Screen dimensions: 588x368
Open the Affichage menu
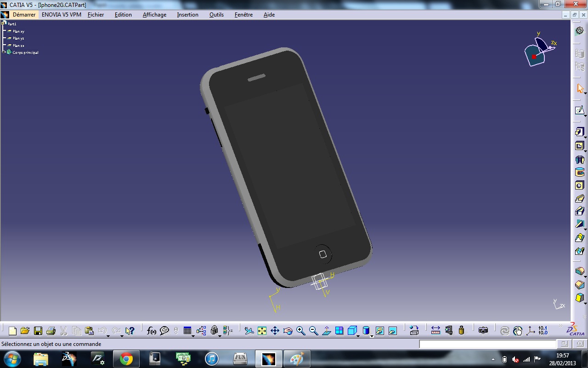point(154,15)
